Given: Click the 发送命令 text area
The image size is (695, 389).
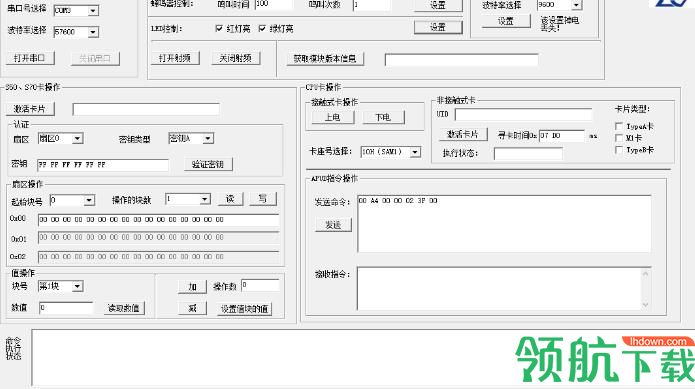Looking at the screenshot, I should 504,224.
